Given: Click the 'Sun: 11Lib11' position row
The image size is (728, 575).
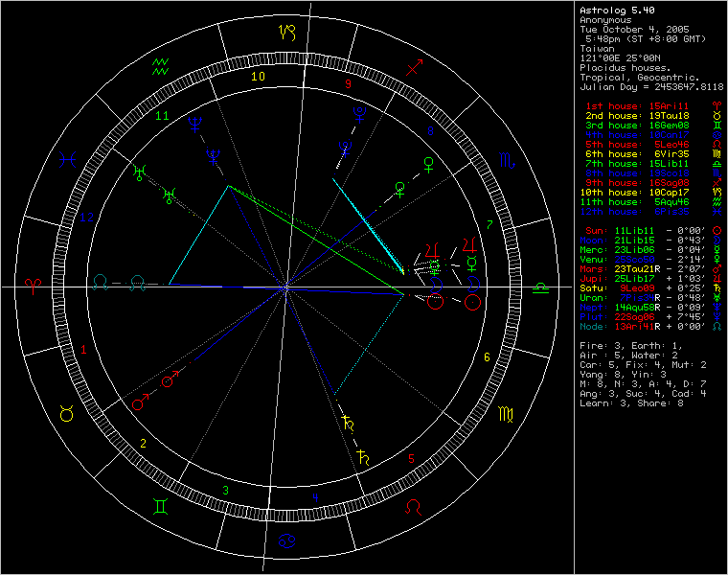Looking at the screenshot, I should pos(646,231).
